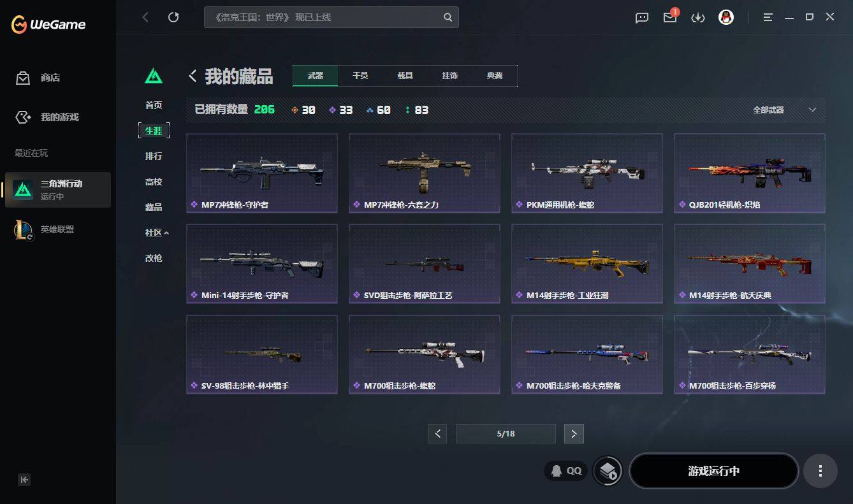Click the refresh page icon
The image size is (853, 504).
173,17
